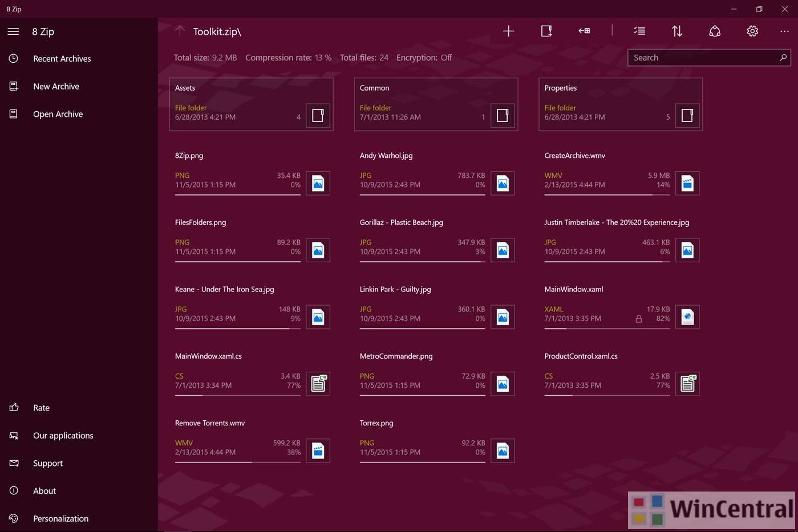Toggle selection on the Assets folder tile
Viewport: 798px width, 532px height.
coord(318,115)
